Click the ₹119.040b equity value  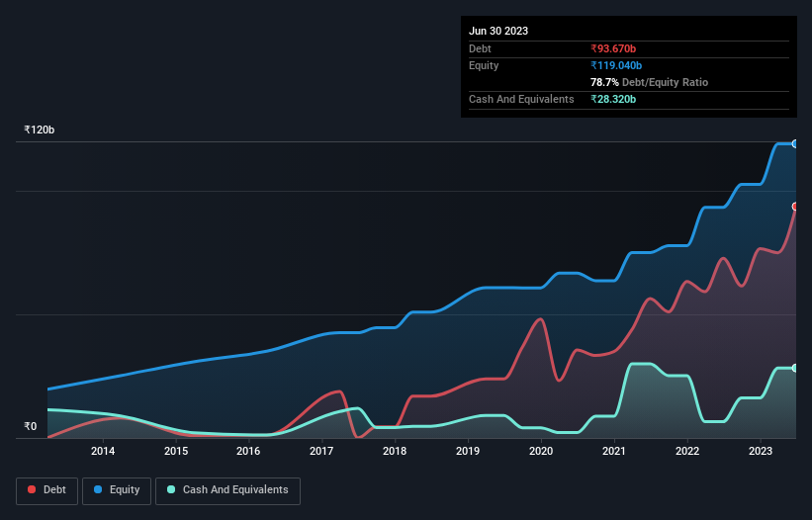tap(616, 65)
